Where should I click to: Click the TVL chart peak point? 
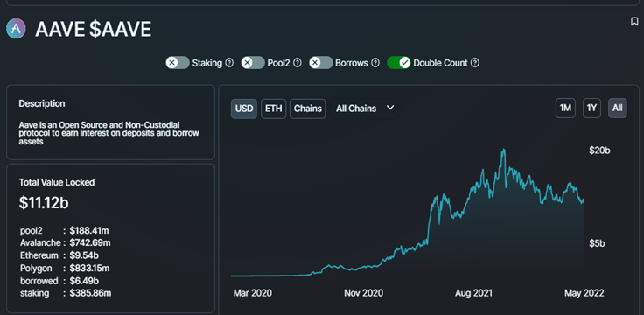[x=503, y=150]
